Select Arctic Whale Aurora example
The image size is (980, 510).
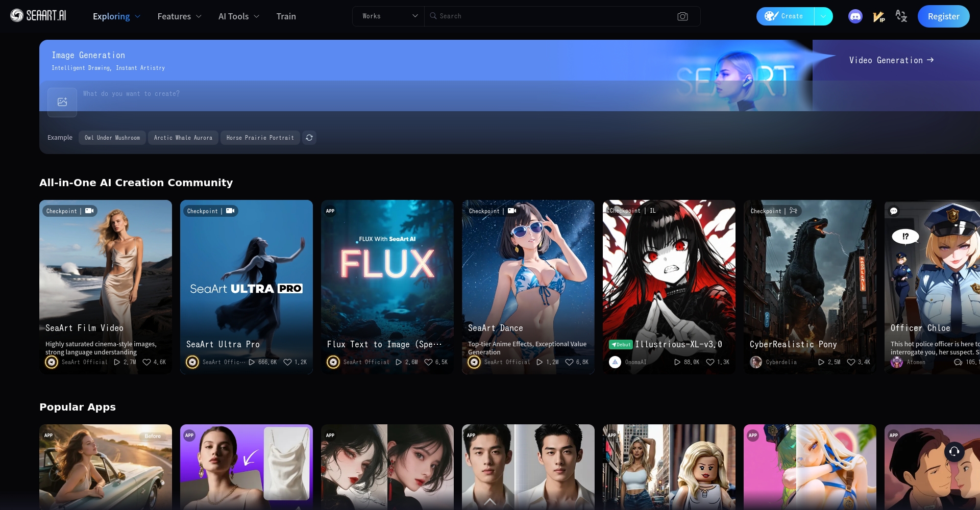click(183, 138)
